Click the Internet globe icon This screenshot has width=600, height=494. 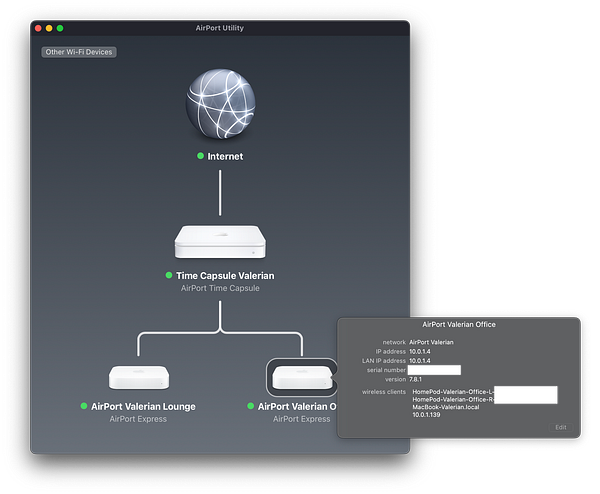[220, 104]
